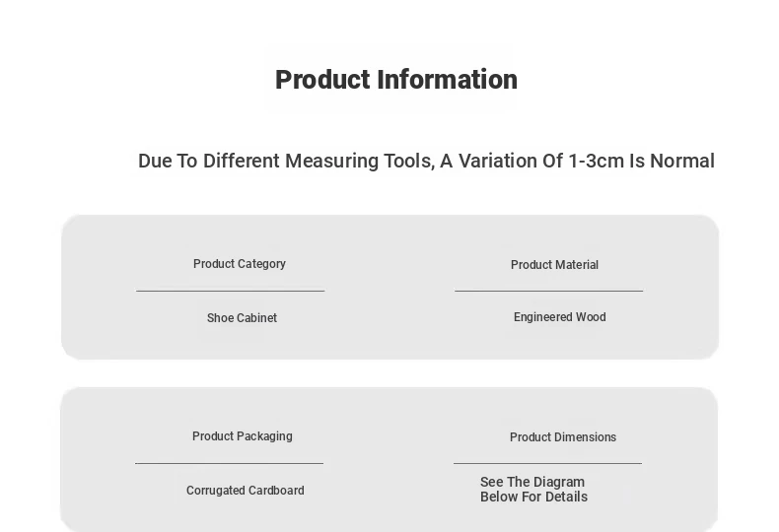Select the Corrugated Cardboard value
Image resolution: width=779 pixels, height=532 pixels.
tap(246, 491)
